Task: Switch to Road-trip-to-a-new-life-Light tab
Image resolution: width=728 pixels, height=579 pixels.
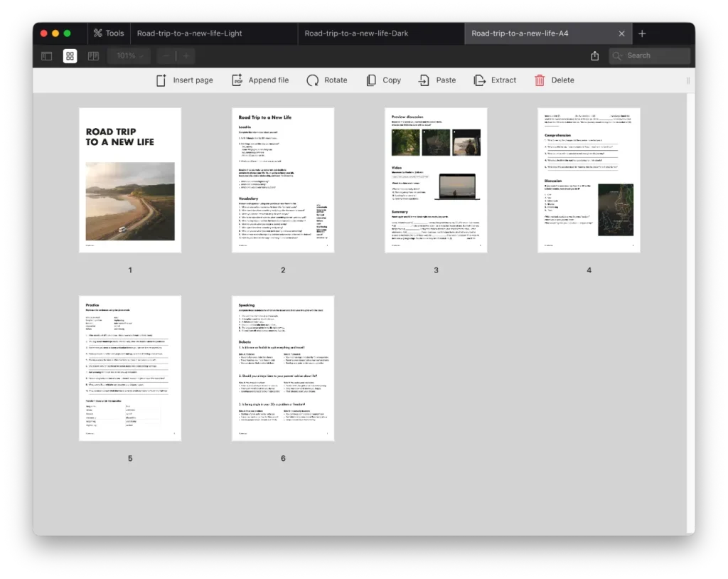Action: (189, 33)
